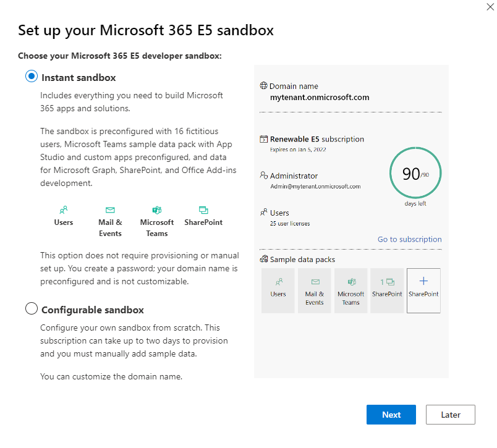This screenshot has height=448, width=497.
Task: Click the Administrator person icon
Action: pos(264,175)
